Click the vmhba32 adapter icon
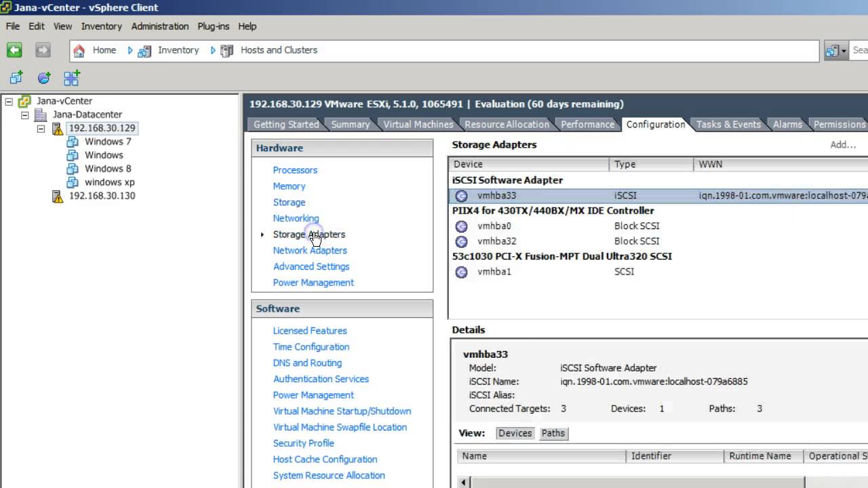Viewport: 868px width, 488px height. click(462, 241)
